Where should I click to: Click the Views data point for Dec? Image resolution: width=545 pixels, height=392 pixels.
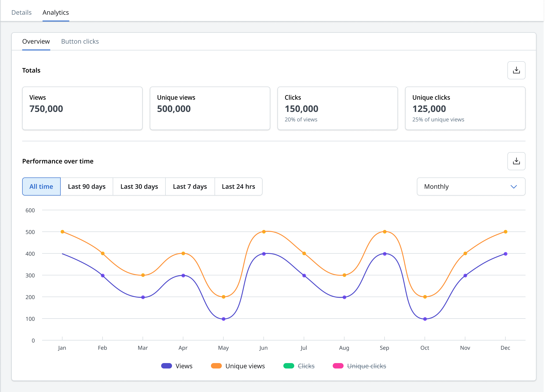coord(506,254)
